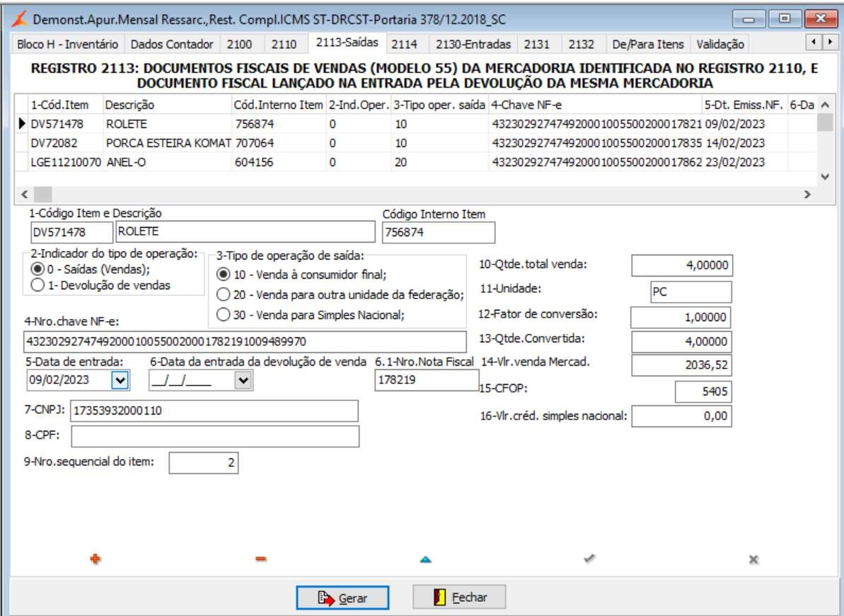The width and height of the screenshot is (844, 616).
Task: Switch to the 2100 tab
Action: [239, 44]
